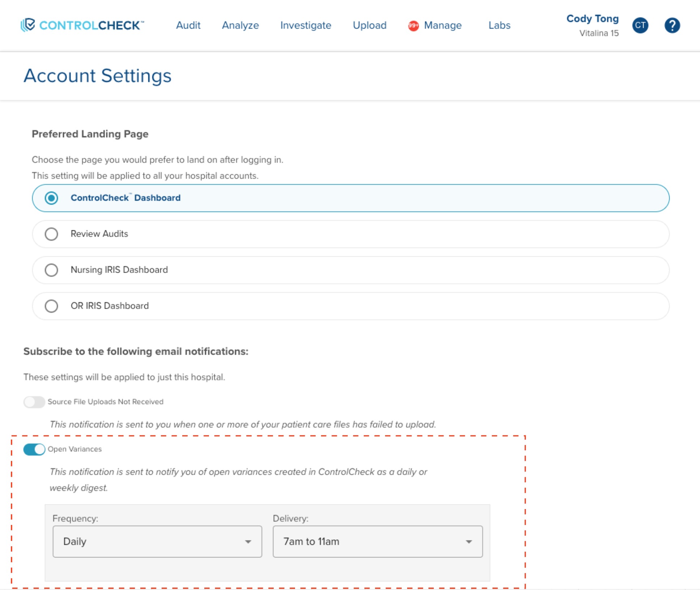The image size is (700, 590).
Task: Select ControlCheck Dashboard radio button
Action: 51,198
